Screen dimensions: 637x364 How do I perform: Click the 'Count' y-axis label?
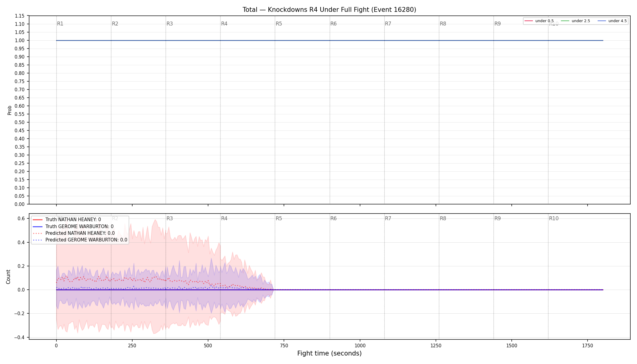click(x=8, y=277)
